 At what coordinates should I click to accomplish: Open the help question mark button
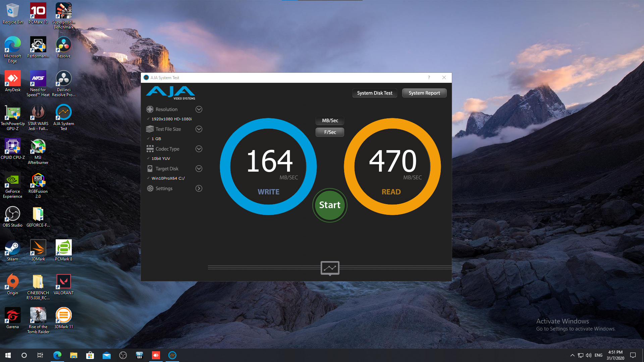pos(429,77)
